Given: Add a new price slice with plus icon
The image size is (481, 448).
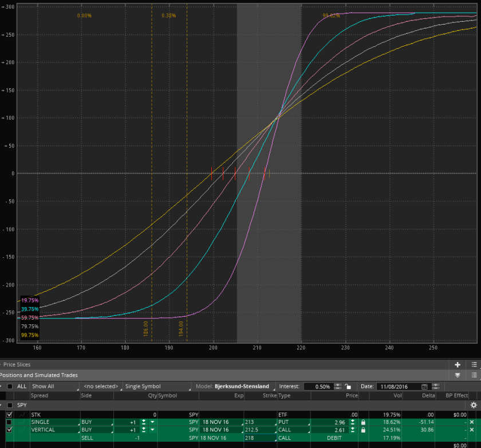Looking at the screenshot, I should pyautogui.click(x=458, y=364).
